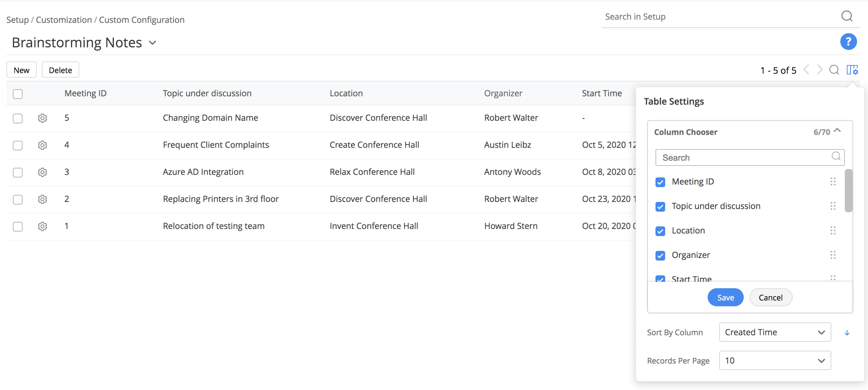This screenshot has height=390, width=868.
Task: Toggle sort direction arrow beside Created Time
Action: click(847, 333)
